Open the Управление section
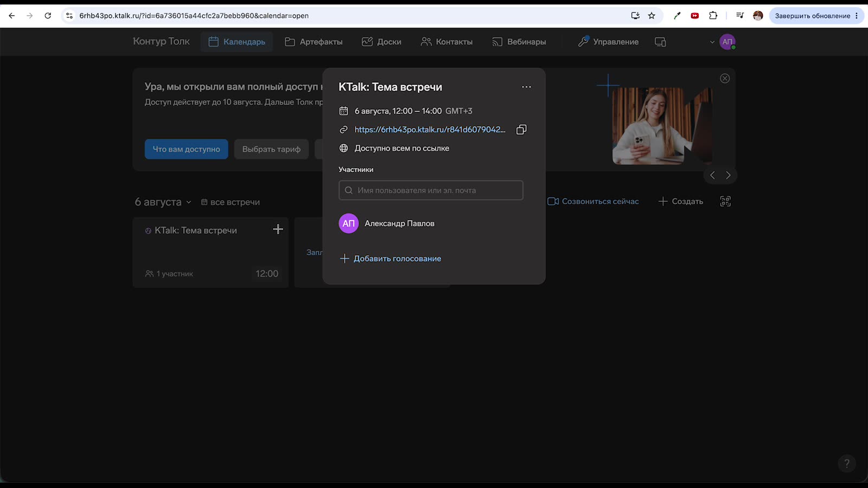This screenshot has height=488, width=868. [x=608, y=42]
